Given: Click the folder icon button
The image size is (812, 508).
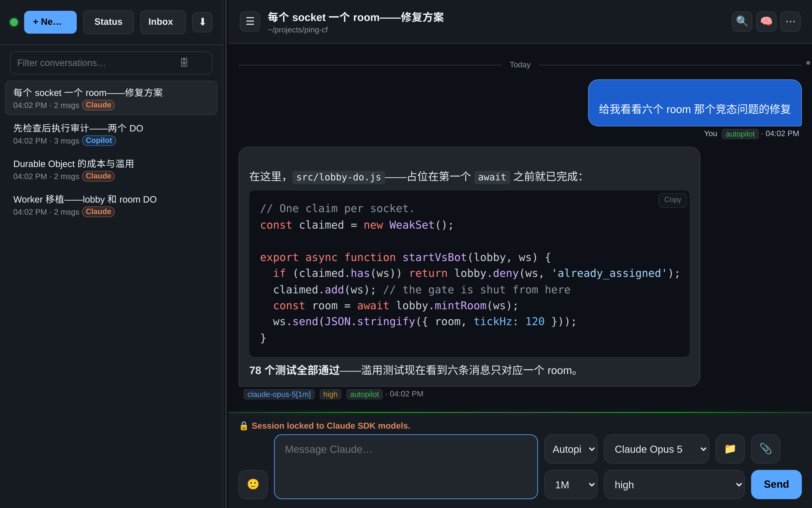Looking at the screenshot, I should click(x=730, y=449).
